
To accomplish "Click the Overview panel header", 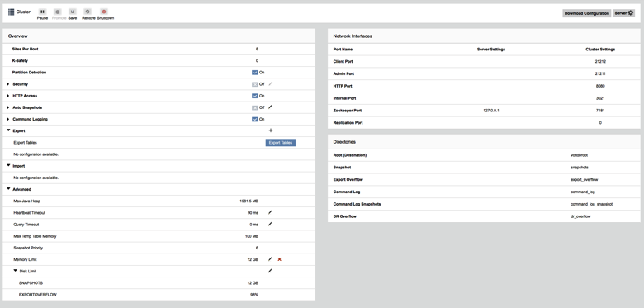I will [x=159, y=36].
